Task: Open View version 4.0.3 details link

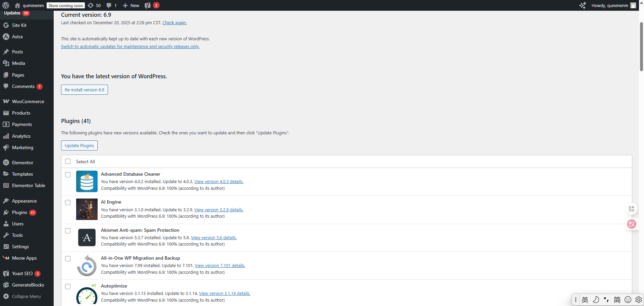Action: coord(218,181)
